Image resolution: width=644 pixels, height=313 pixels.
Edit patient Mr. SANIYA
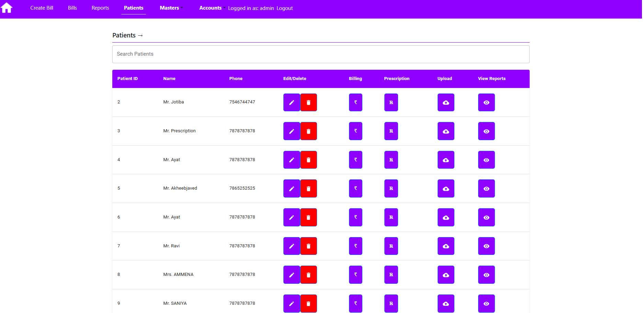coord(291,303)
